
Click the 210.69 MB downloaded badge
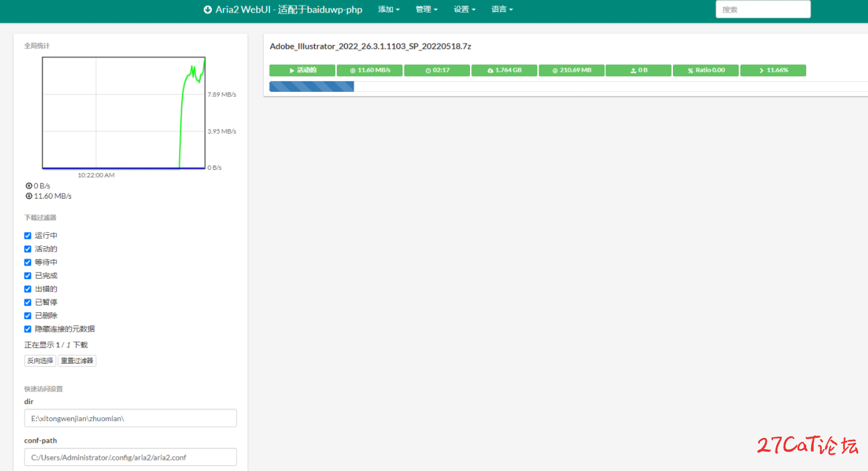[571, 70]
